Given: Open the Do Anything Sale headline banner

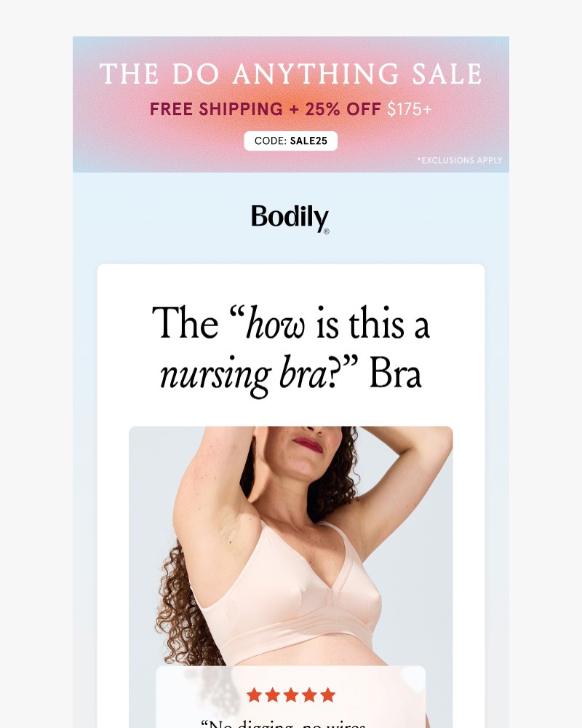Looking at the screenshot, I should 290,74.
